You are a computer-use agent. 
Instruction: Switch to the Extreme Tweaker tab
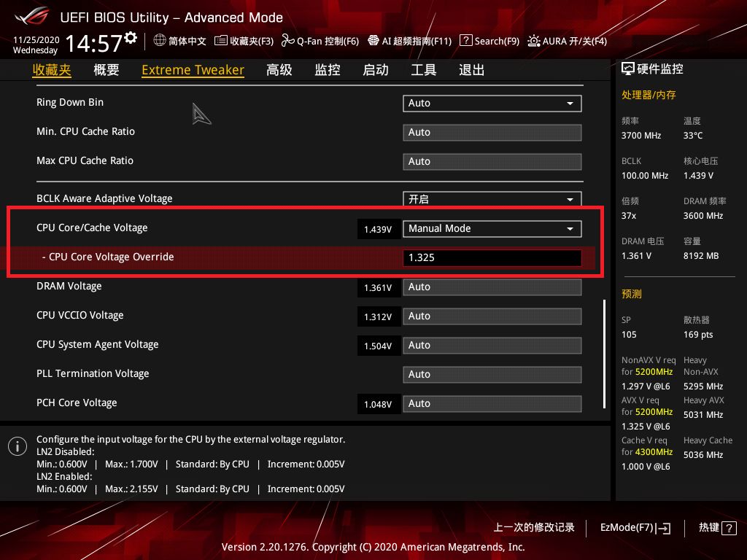[193, 70]
